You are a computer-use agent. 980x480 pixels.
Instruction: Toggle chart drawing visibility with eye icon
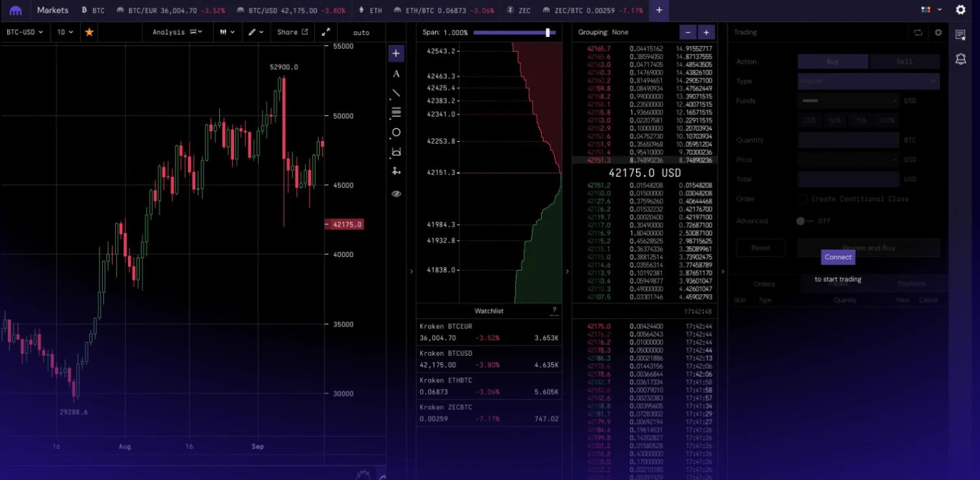pyautogui.click(x=395, y=193)
